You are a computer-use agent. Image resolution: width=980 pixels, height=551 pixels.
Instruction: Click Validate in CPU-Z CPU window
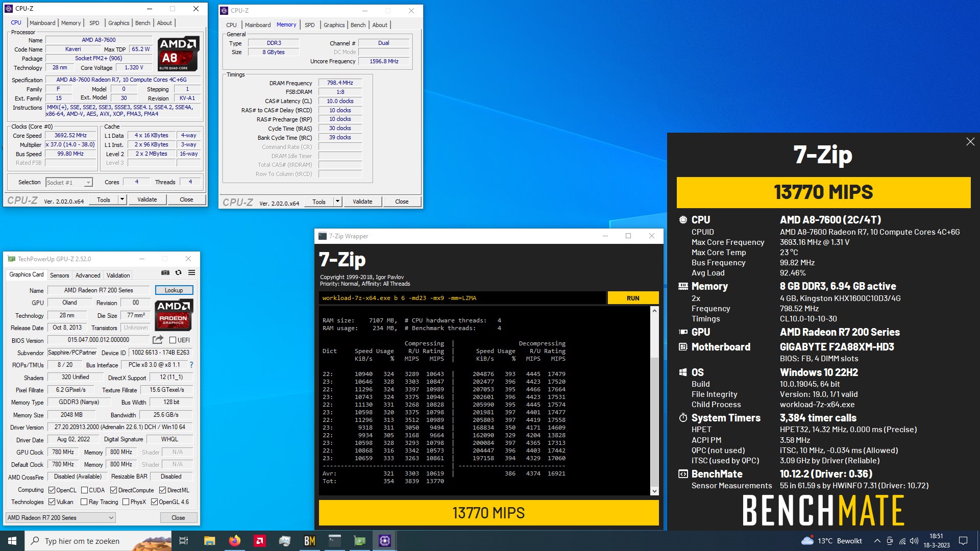[147, 199]
